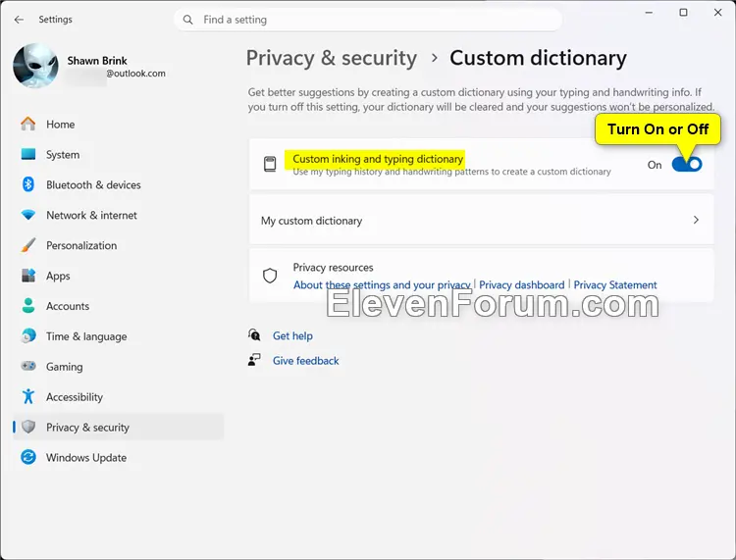The height and width of the screenshot is (560, 736).
Task: Select the System monitor icon
Action: pyautogui.click(x=28, y=154)
